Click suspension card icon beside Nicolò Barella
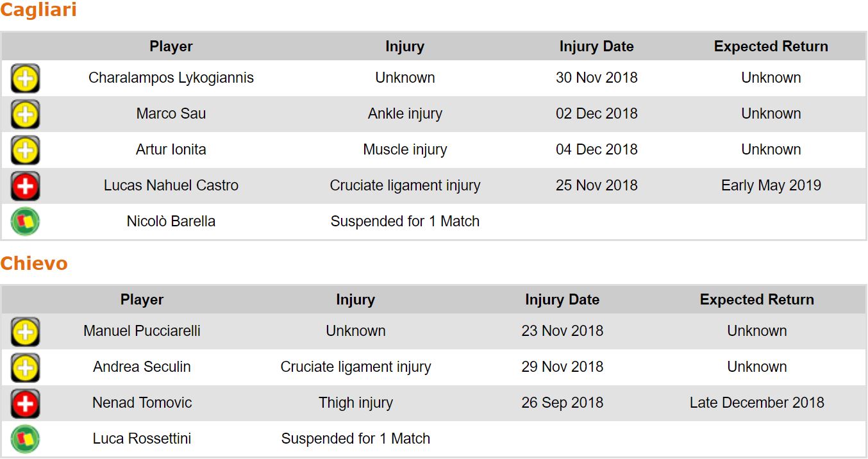This screenshot has height=459, width=868. (25, 222)
